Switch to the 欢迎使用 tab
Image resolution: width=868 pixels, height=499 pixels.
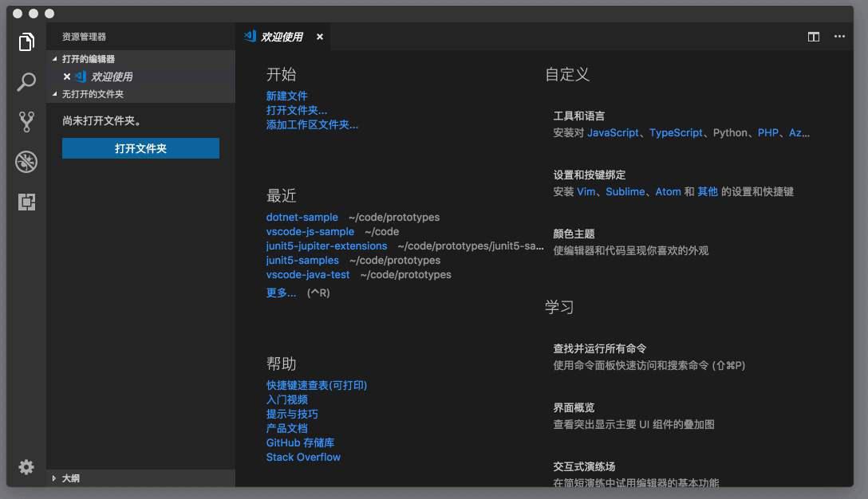[x=283, y=36]
